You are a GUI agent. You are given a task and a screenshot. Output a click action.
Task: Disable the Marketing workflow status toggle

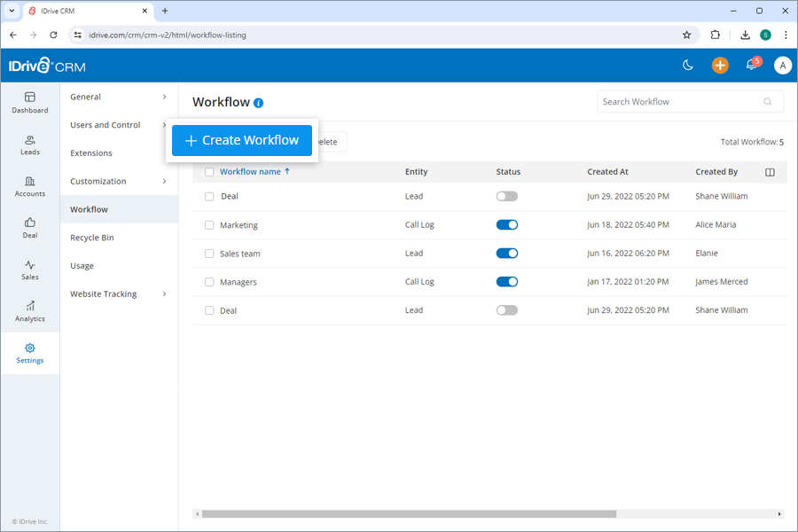pyautogui.click(x=506, y=224)
